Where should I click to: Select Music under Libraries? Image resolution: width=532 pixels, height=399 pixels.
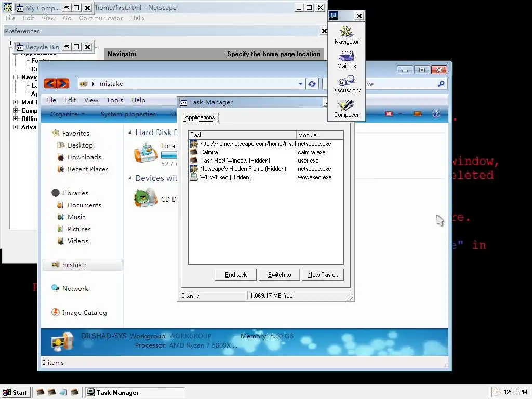pos(76,217)
